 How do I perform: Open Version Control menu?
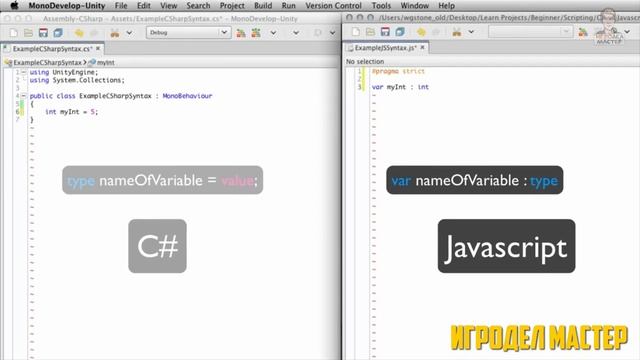coord(333,6)
